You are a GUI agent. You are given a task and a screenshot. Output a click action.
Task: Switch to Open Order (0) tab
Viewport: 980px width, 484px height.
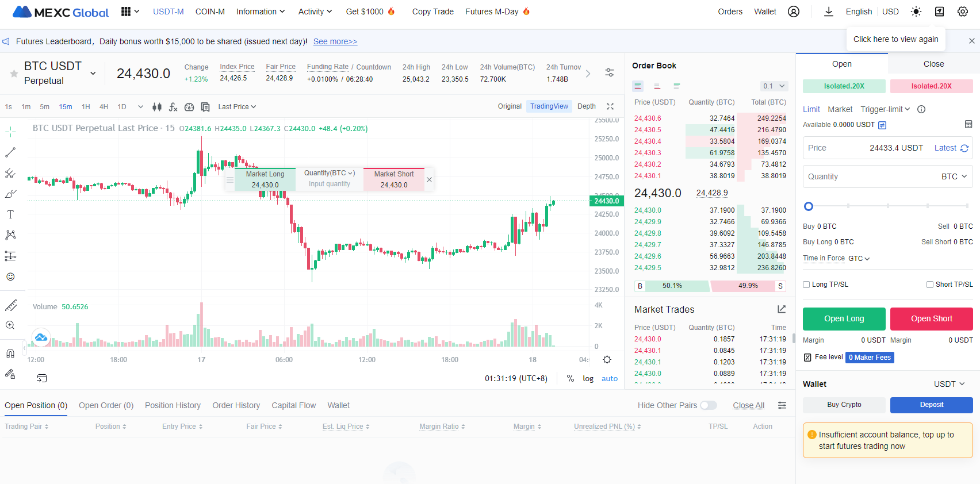point(106,405)
